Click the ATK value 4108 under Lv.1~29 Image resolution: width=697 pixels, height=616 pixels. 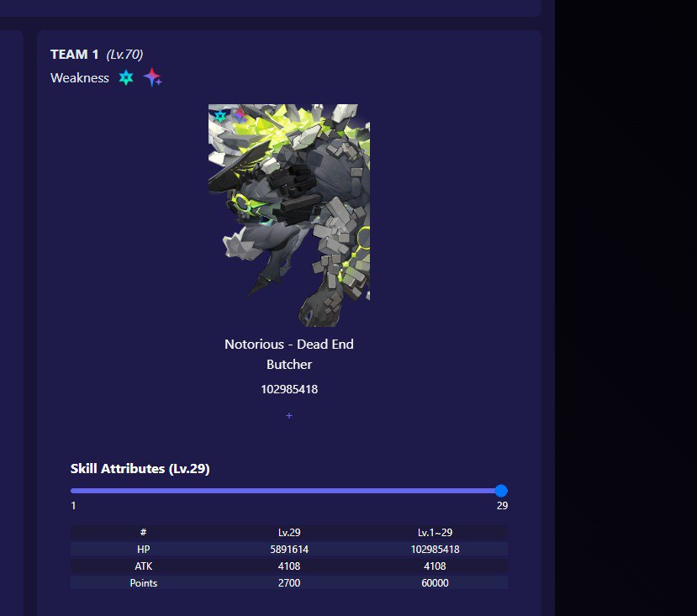(x=435, y=566)
